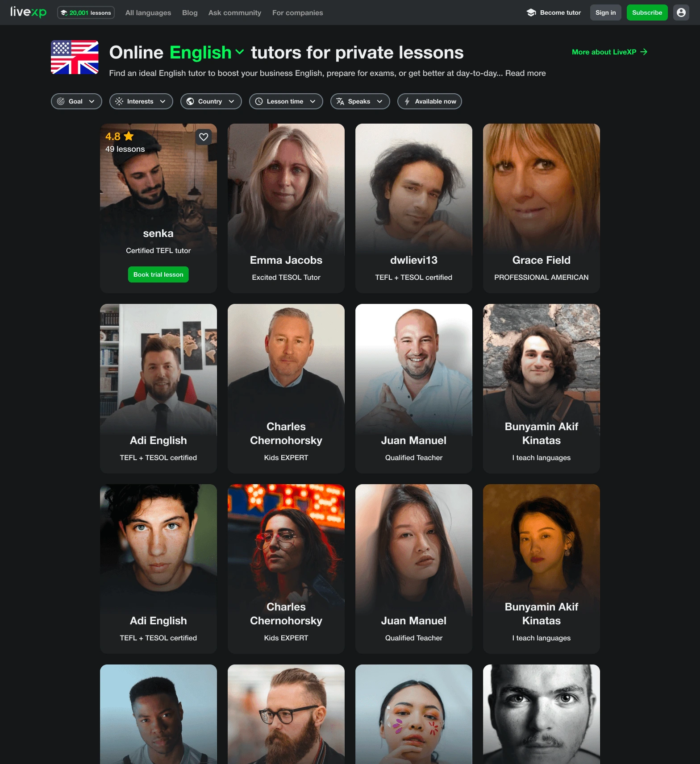Open the All languages menu item
Image resolution: width=700 pixels, height=764 pixels.
pyautogui.click(x=148, y=12)
